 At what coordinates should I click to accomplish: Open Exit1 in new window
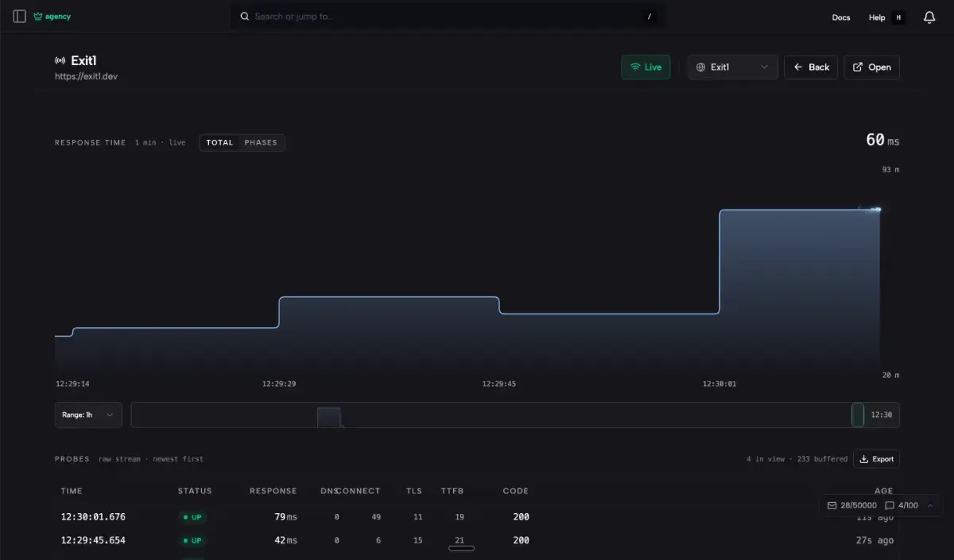[871, 68]
